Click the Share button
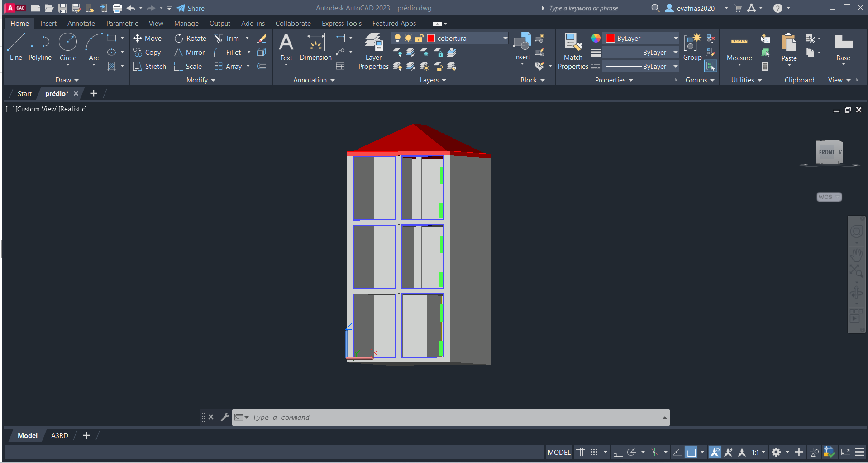The width and height of the screenshot is (868, 463). pyautogui.click(x=191, y=8)
